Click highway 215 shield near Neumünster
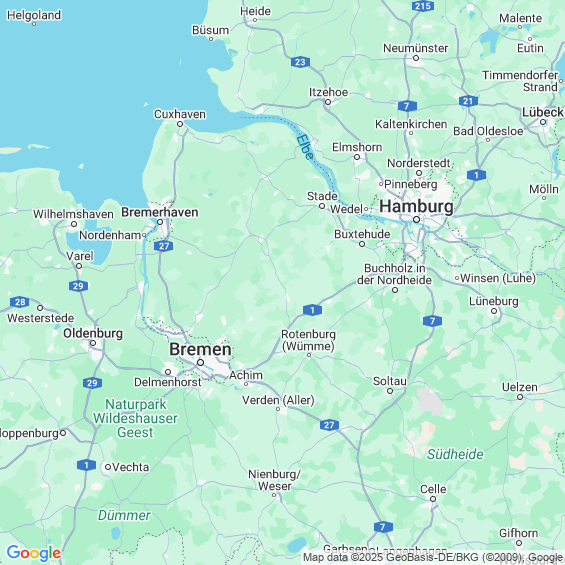This screenshot has height=565, width=565. (422, 6)
